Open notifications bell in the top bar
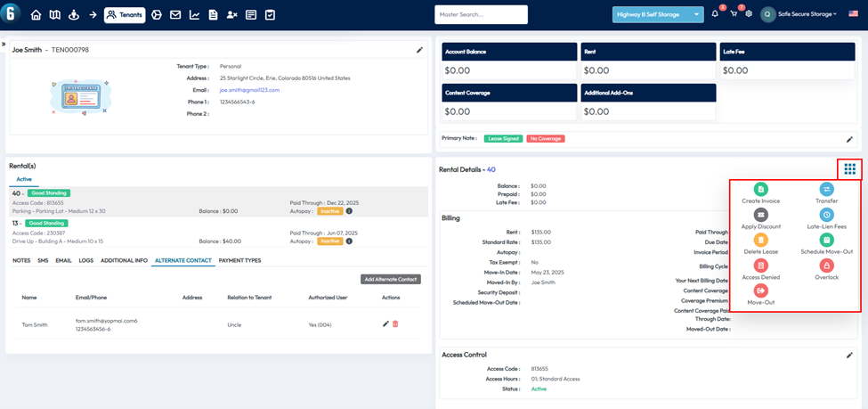Screen dimensions: 868x409 pyautogui.click(x=715, y=14)
